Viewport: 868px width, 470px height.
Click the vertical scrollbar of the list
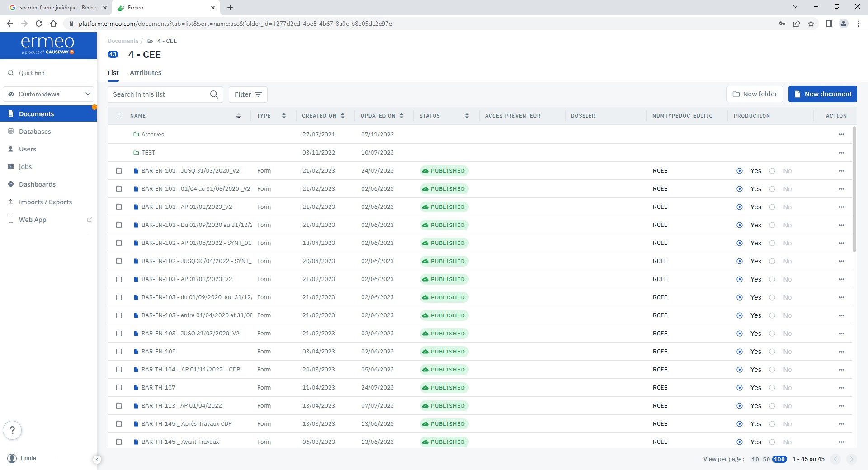click(854, 190)
